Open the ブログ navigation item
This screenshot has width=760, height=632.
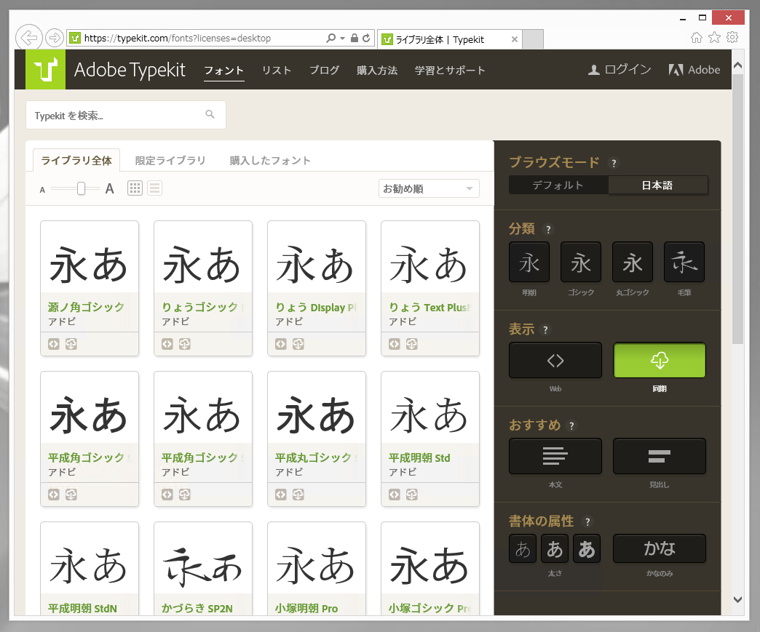point(324,70)
